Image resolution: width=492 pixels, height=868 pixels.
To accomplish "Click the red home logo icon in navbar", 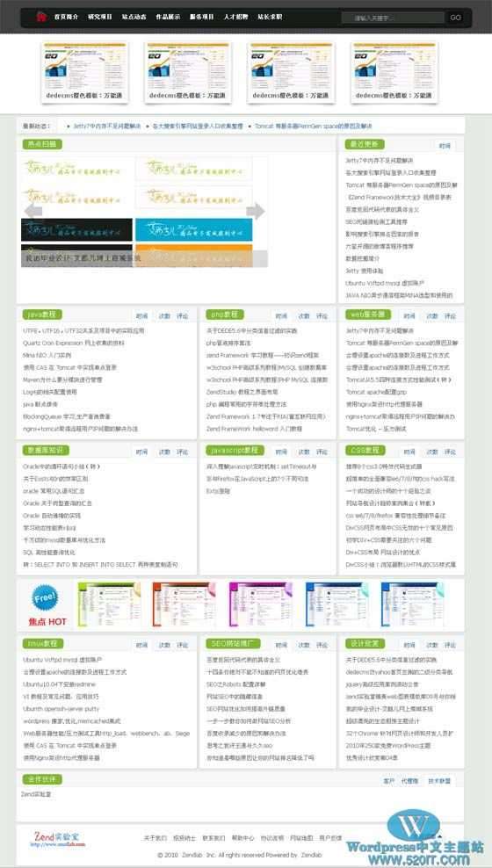I will point(41,18).
